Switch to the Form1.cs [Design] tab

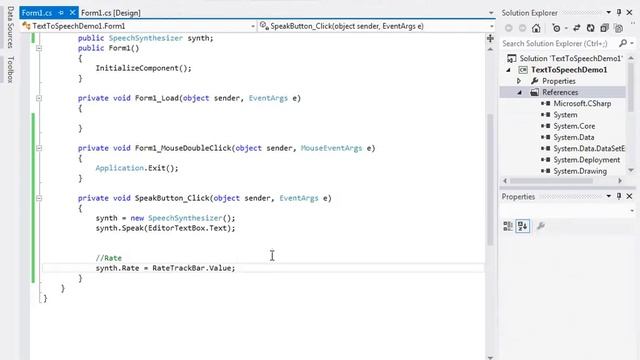(111, 13)
